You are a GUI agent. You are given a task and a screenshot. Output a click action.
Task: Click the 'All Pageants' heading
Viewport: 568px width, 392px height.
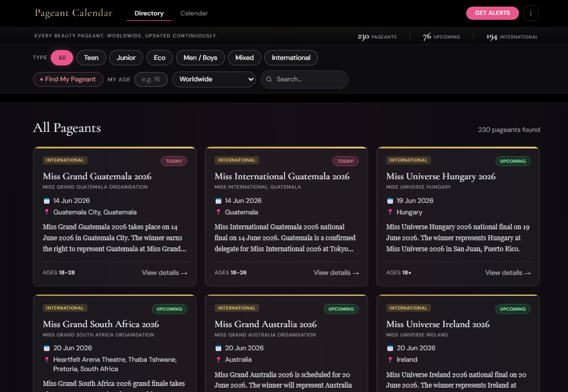pos(67,128)
